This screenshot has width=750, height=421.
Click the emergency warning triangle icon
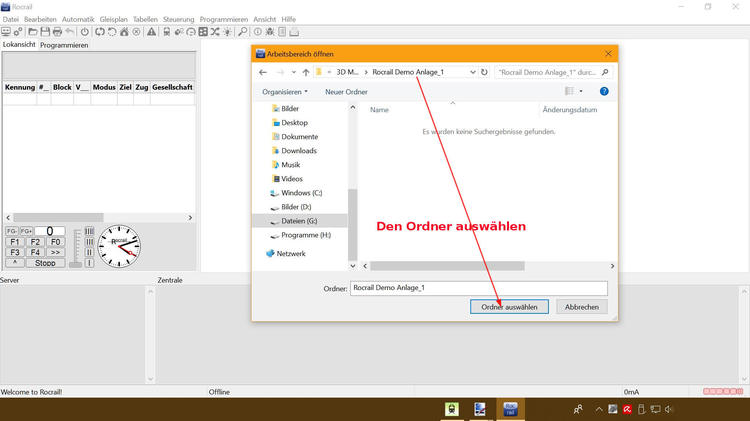(151, 32)
